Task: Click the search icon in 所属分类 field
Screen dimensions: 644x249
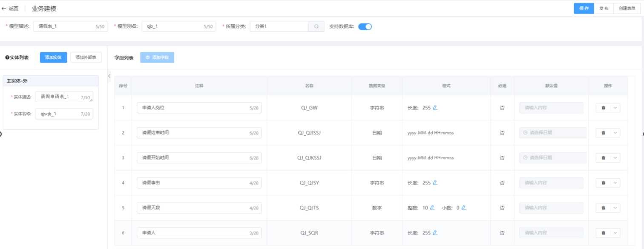Action: point(316,26)
